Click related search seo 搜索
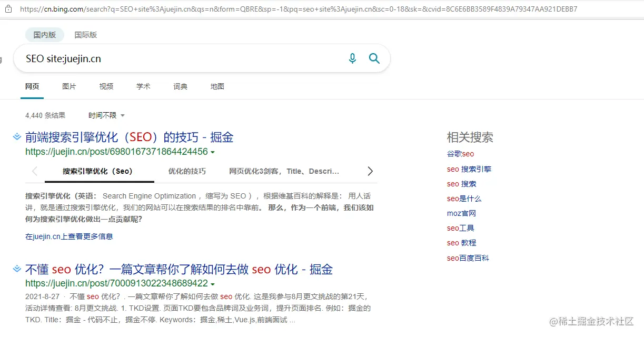The image size is (644, 337). point(462,184)
